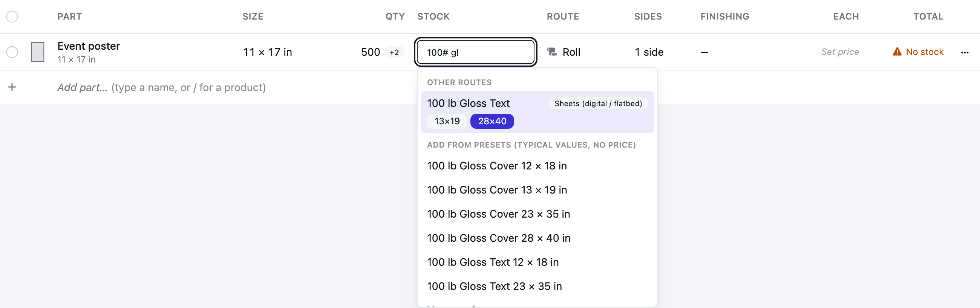Image resolution: width=980 pixels, height=308 pixels.
Task: Click the PART column header
Action: click(70, 16)
